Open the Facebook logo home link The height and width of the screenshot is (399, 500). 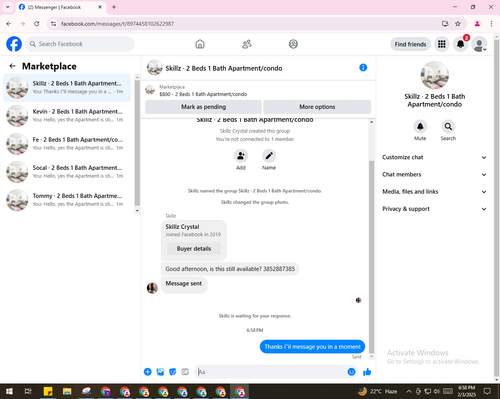click(14, 44)
